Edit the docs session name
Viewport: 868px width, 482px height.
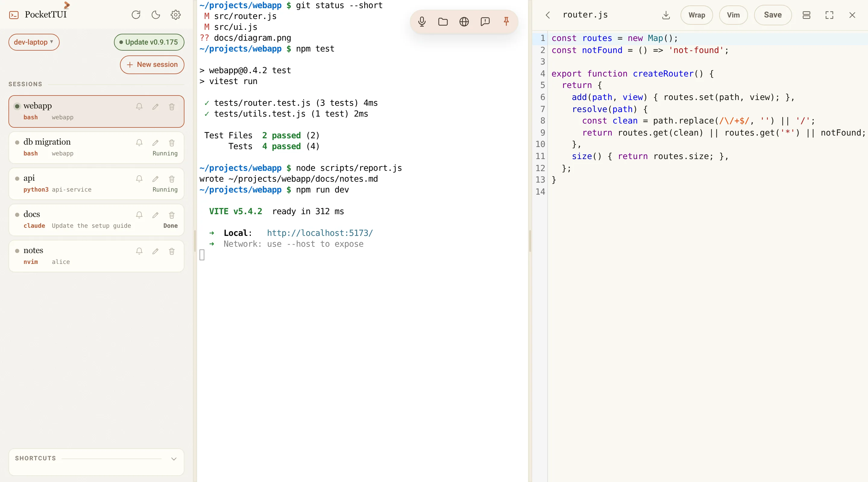pyautogui.click(x=155, y=215)
